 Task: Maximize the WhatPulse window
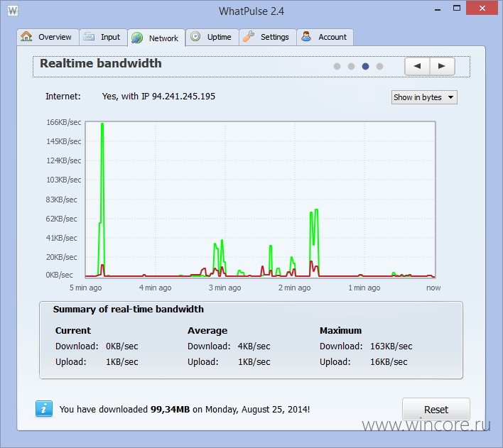[457, 9]
